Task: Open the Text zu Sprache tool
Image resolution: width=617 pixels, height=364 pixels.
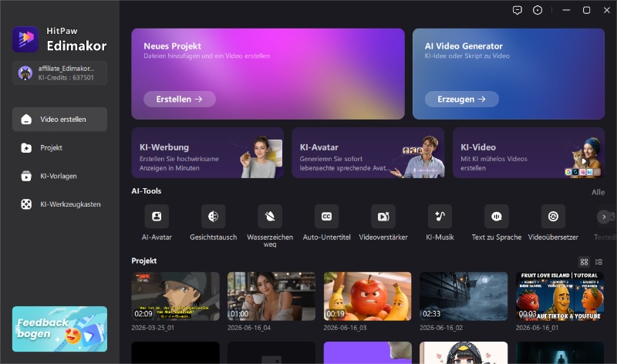Action: click(x=497, y=217)
